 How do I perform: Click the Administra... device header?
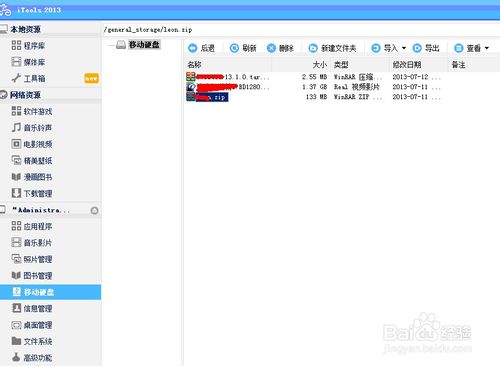pyautogui.click(x=41, y=210)
